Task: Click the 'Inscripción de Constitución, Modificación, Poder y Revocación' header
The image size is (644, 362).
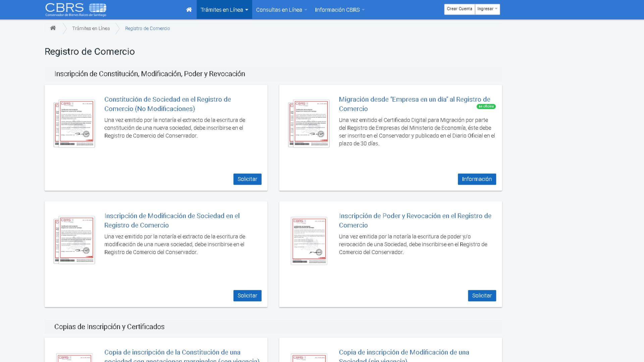Action: pos(150,74)
